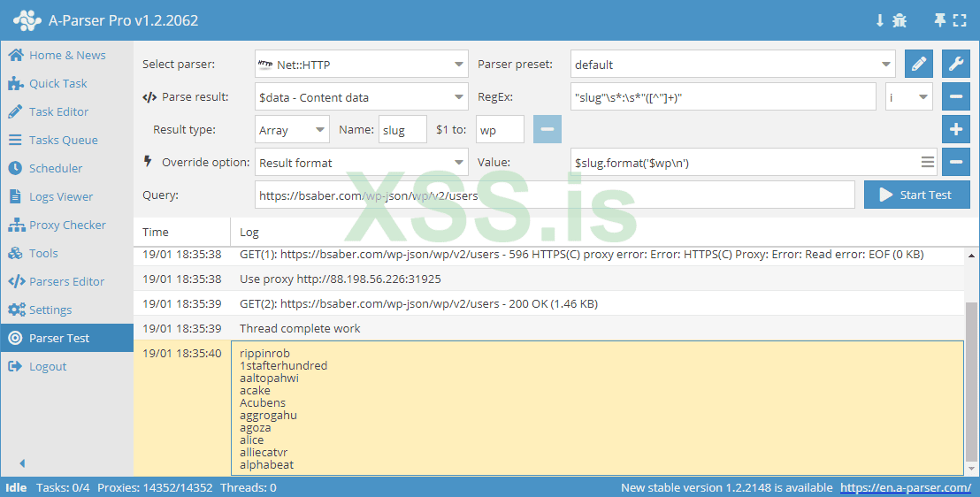Image resolution: width=980 pixels, height=497 pixels.
Task: Click the Proxy Checker network icon
Action: point(16,225)
